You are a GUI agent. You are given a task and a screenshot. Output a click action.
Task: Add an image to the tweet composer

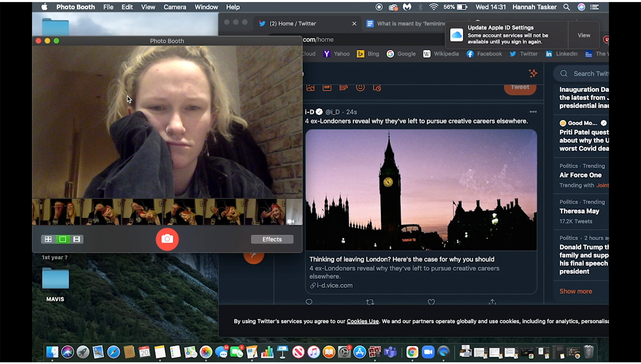(310, 88)
